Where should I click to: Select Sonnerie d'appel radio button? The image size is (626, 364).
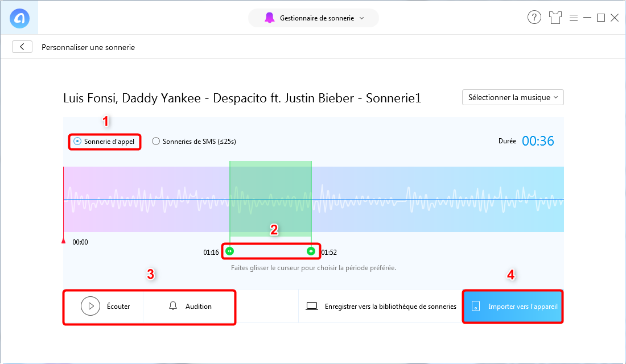tap(77, 141)
